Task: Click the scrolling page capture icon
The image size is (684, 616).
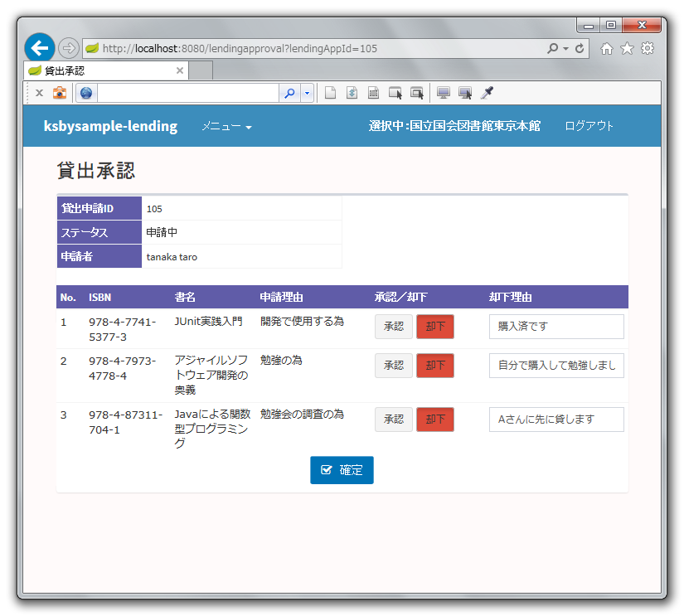Action: click(x=352, y=93)
